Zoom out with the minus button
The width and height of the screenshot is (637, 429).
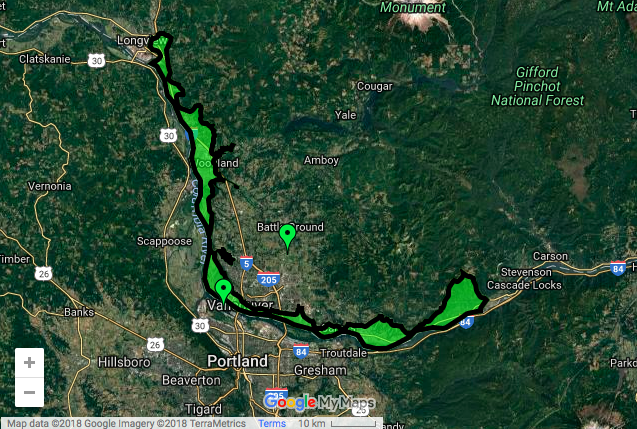29,392
